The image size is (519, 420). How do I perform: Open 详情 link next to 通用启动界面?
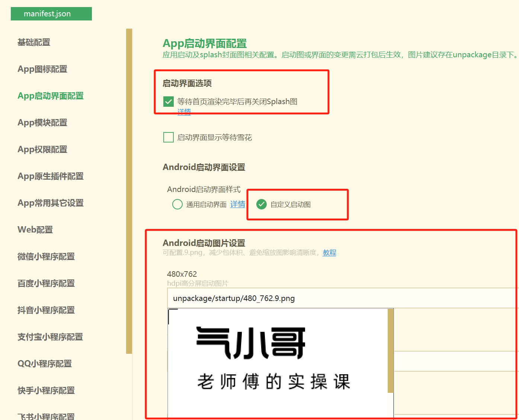tap(238, 204)
